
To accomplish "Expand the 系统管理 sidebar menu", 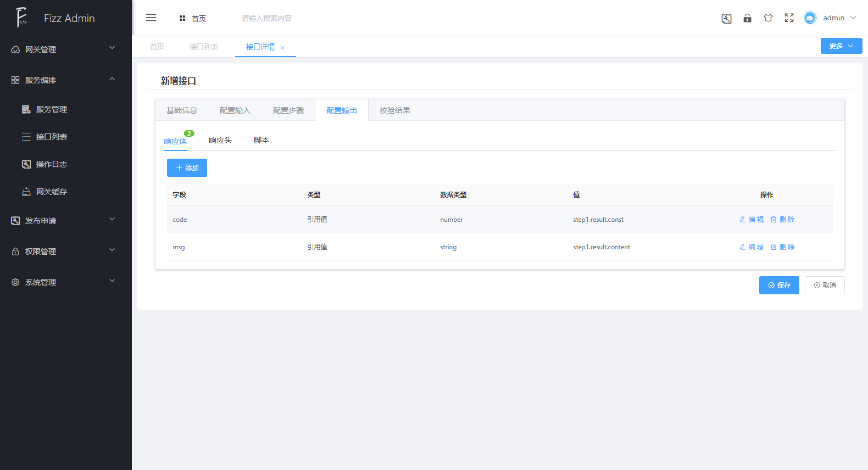I will pyautogui.click(x=66, y=282).
